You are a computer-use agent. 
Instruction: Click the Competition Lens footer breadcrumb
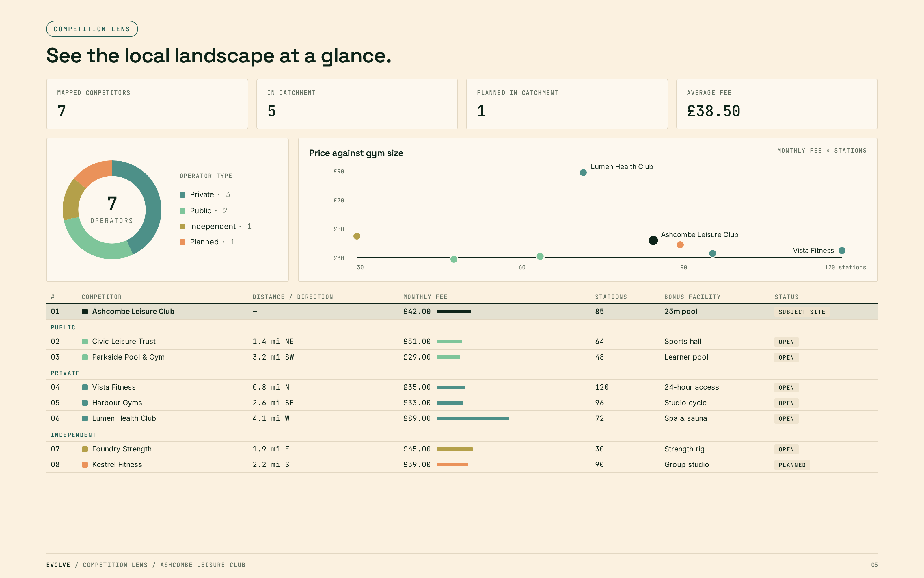(115, 565)
